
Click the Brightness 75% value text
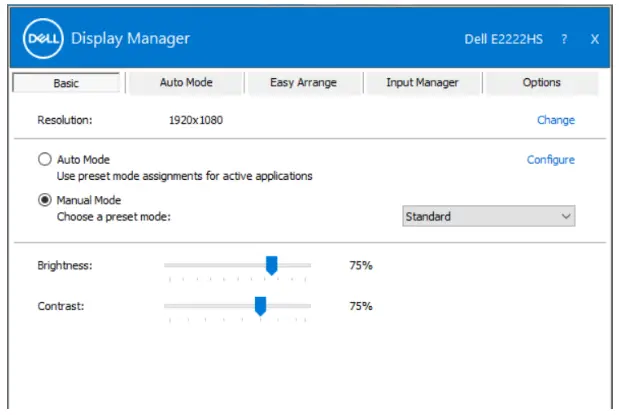tap(361, 265)
